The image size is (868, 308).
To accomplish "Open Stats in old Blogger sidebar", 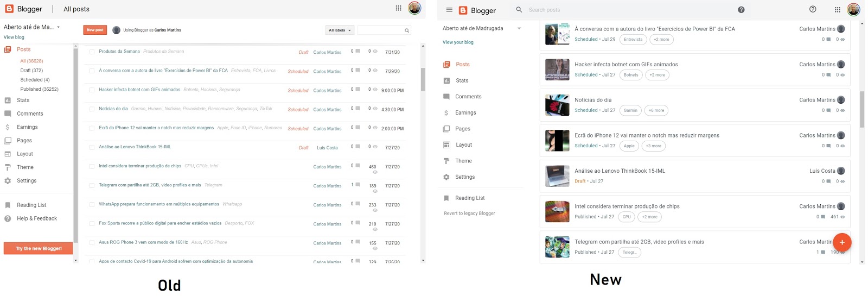I will (23, 100).
